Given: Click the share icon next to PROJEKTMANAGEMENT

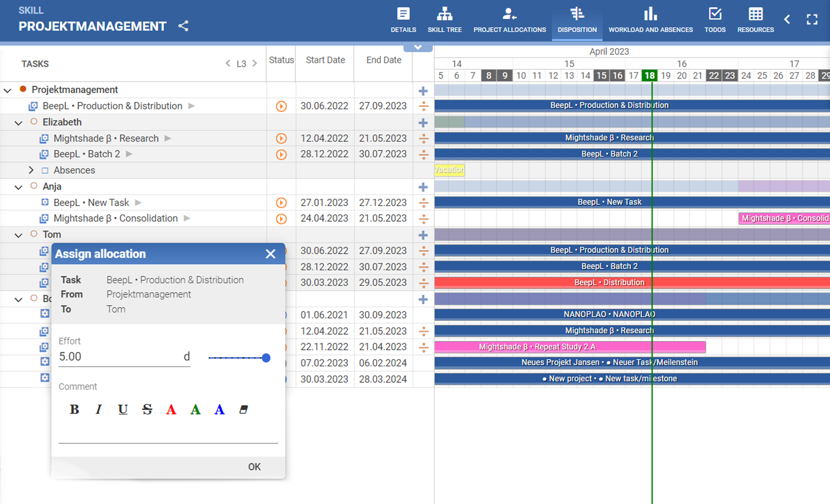Looking at the screenshot, I should coord(183,26).
